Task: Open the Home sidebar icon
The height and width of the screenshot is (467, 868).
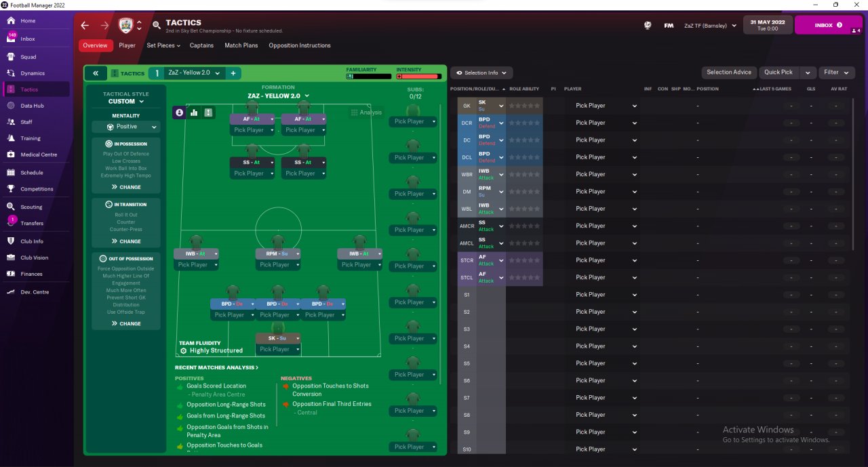Action: coord(11,20)
